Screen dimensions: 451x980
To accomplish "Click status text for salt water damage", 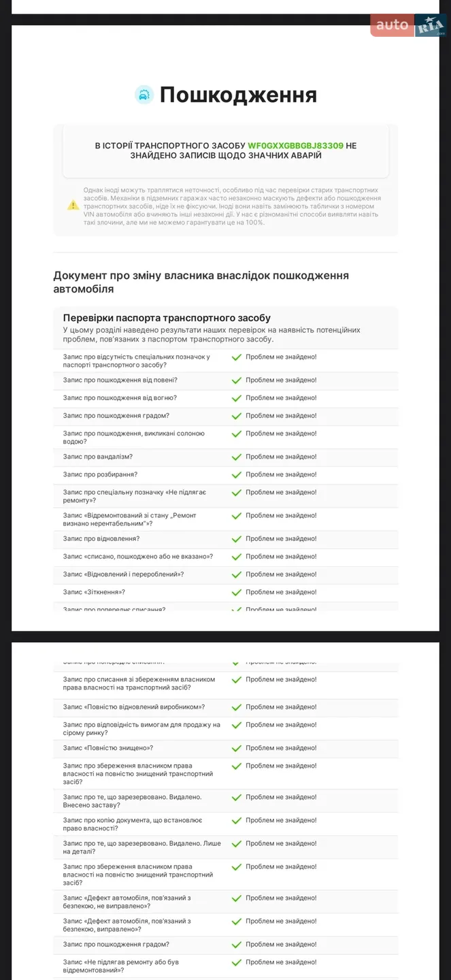I will pyautogui.click(x=281, y=434).
